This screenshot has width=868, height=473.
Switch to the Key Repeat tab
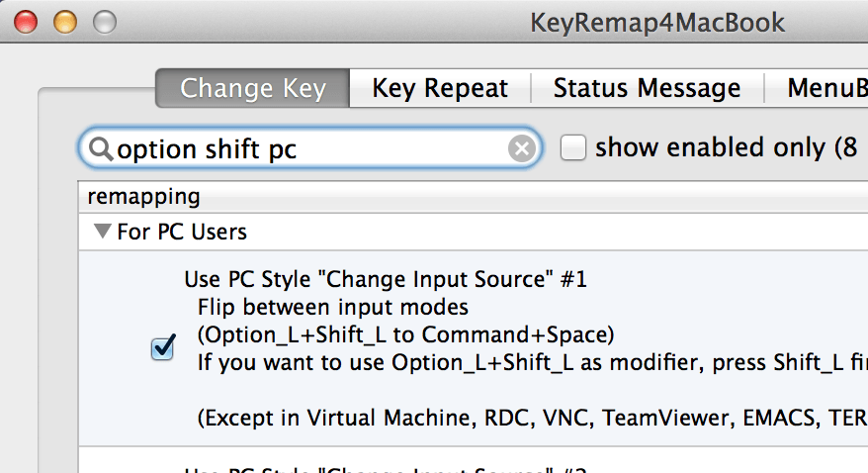pyautogui.click(x=440, y=88)
